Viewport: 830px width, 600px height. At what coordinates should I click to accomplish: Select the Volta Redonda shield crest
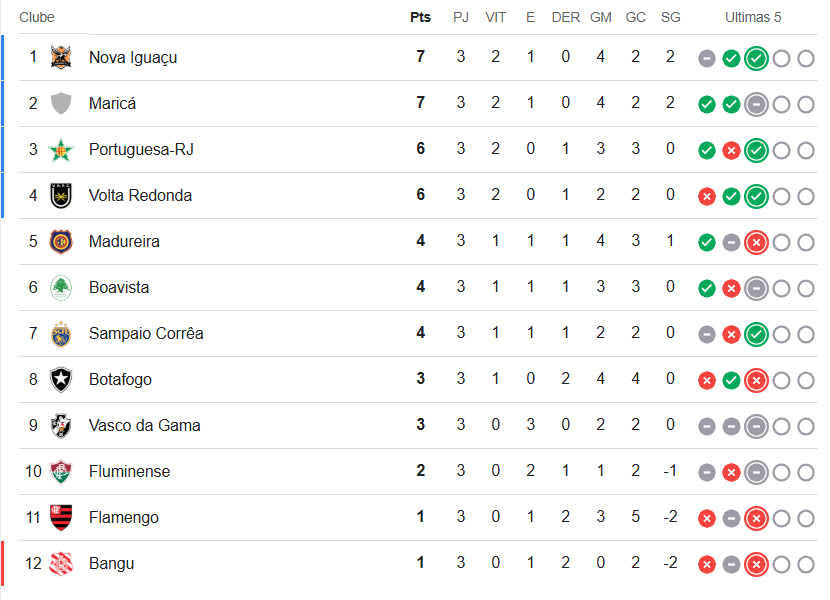61,196
